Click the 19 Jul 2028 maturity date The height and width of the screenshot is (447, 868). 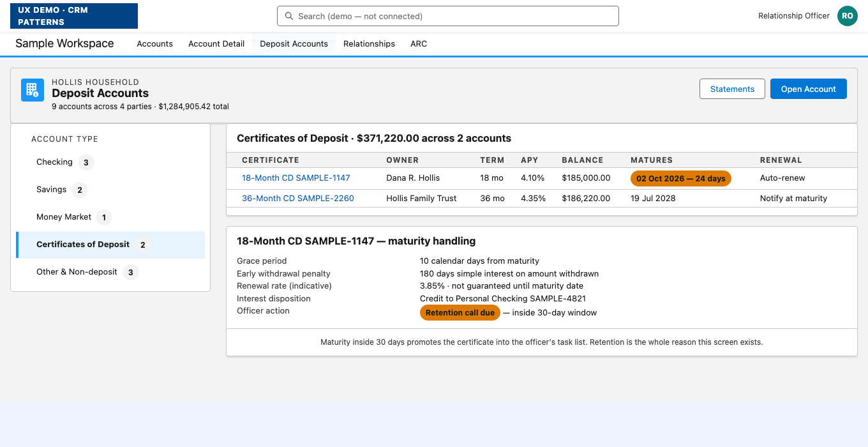(653, 199)
